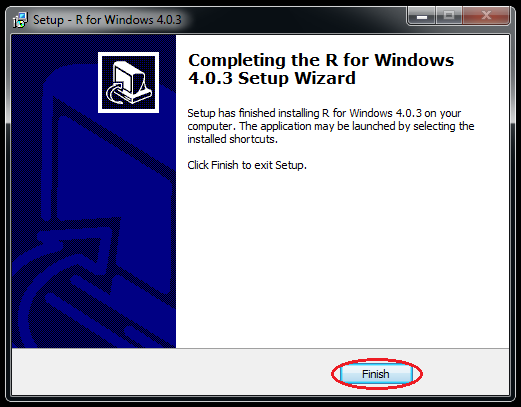
Task: Click the '4.0.3 Setup Wizard' heading line
Action: click(272, 78)
